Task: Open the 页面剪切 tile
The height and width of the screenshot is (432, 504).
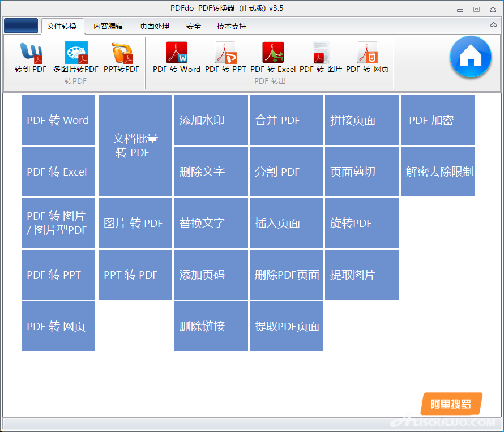Action: point(362,172)
